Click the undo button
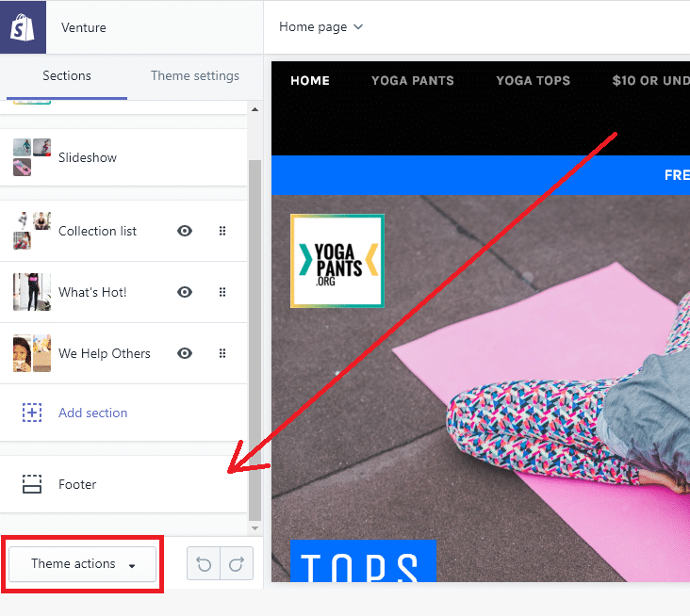Screen dimensions: 690x616 click(204, 563)
